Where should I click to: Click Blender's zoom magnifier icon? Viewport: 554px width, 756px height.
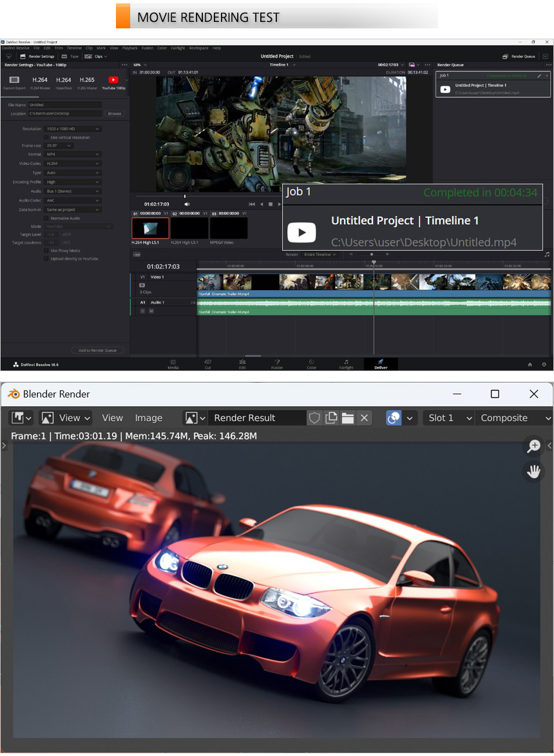pos(534,446)
